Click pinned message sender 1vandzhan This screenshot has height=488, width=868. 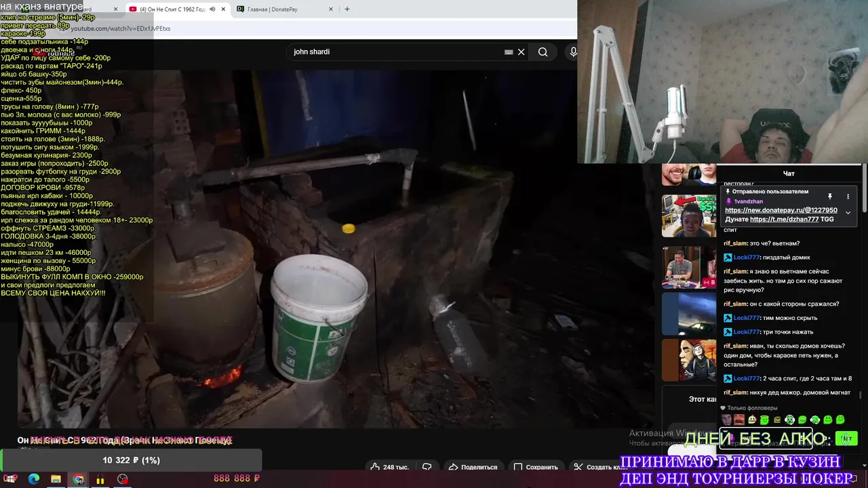pos(749,201)
